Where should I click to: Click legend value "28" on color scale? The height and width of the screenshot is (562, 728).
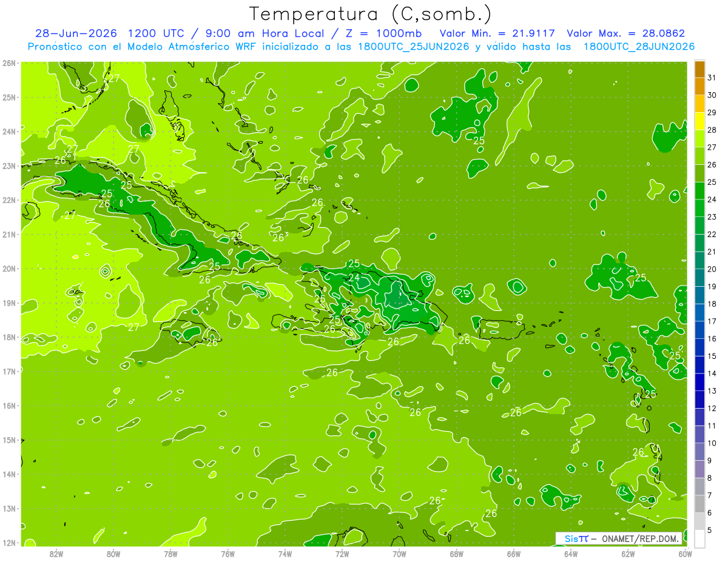click(712, 130)
